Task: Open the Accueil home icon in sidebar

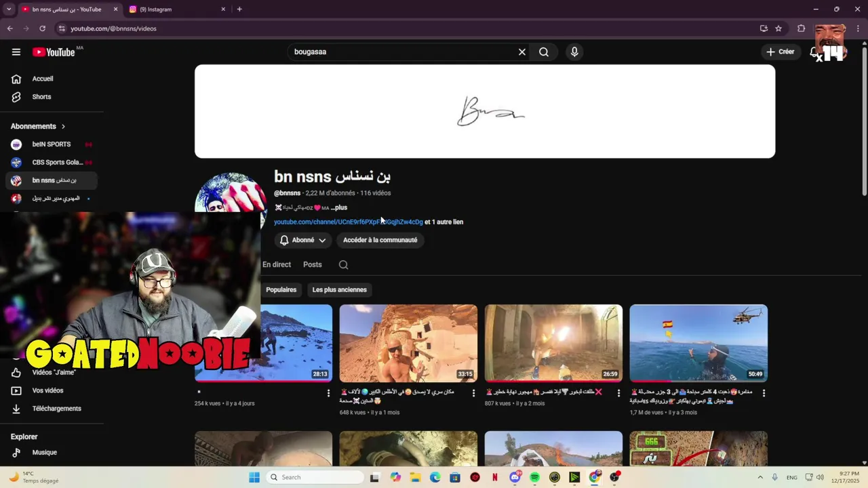Action: 16,79
